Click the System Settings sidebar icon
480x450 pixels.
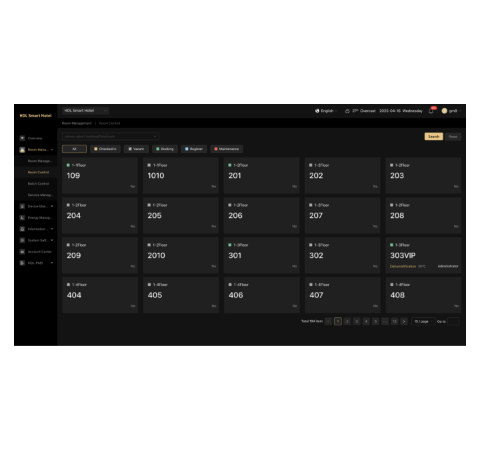22,240
